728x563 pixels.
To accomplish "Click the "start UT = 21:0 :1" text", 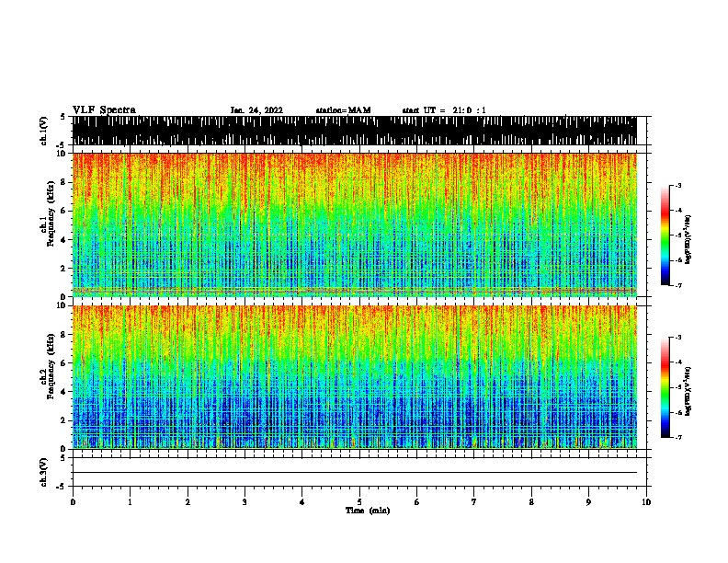I will click(x=444, y=110).
